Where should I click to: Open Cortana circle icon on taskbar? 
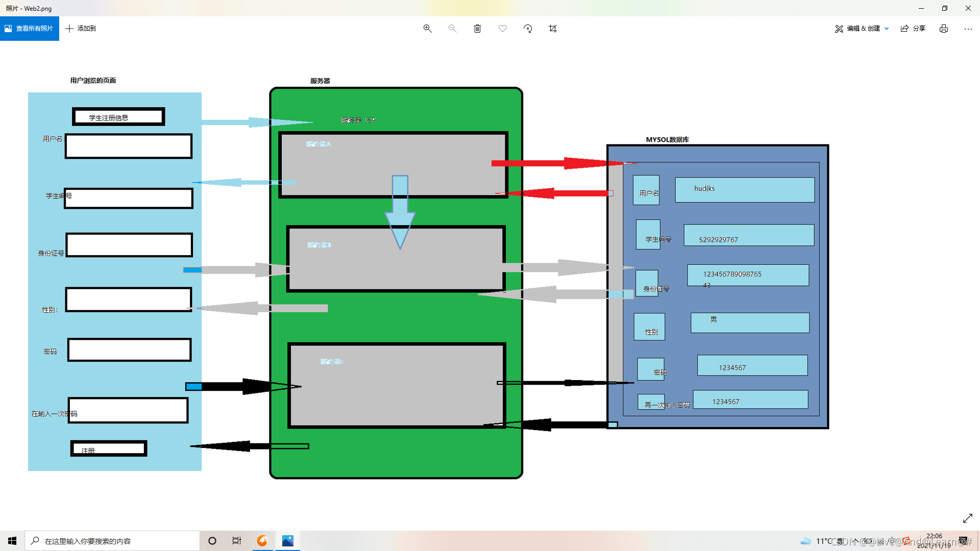212,541
